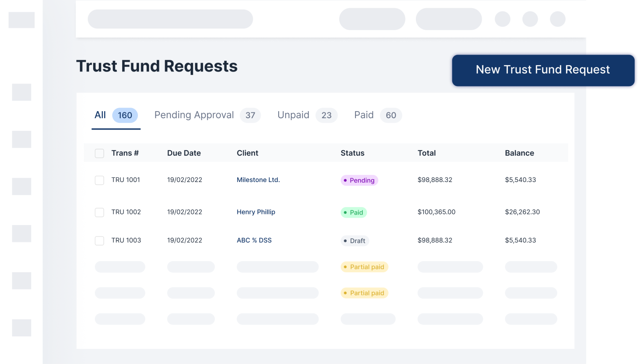This screenshot has height=364, width=639.
Task: Open the Henry Phillip client link
Action: (x=256, y=212)
